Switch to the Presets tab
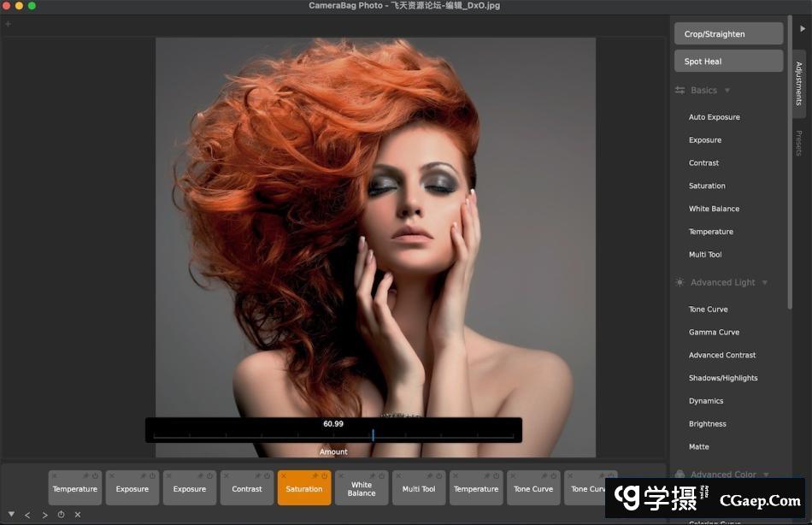Image resolution: width=812 pixels, height=525 pixels. (799, 143)
